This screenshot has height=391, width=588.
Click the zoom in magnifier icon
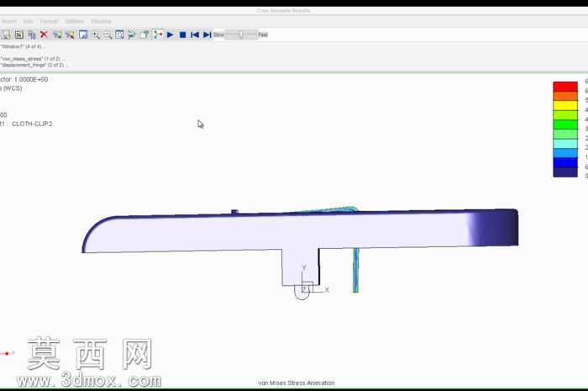pyautogui.click(x=97, y=35)
